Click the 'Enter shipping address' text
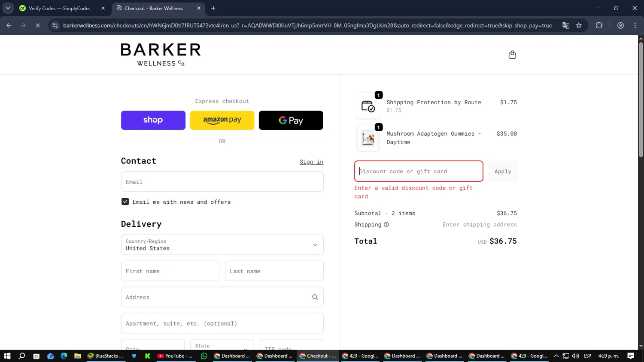The height and width of the screenshot is (362, 644). point(480,225)
